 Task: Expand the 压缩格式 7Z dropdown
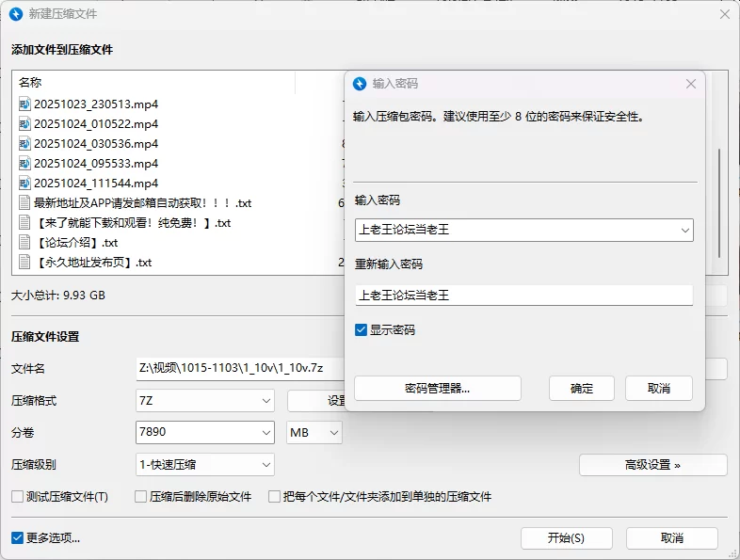pyautogui.click(x=205, y=401)
